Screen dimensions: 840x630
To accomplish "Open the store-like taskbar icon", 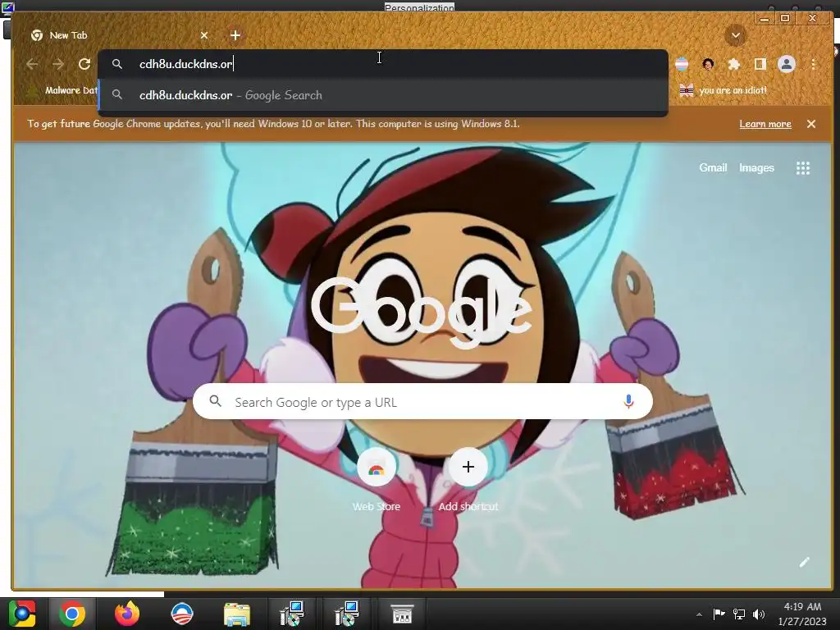I will pyautogui.click(x=402, y=614).
